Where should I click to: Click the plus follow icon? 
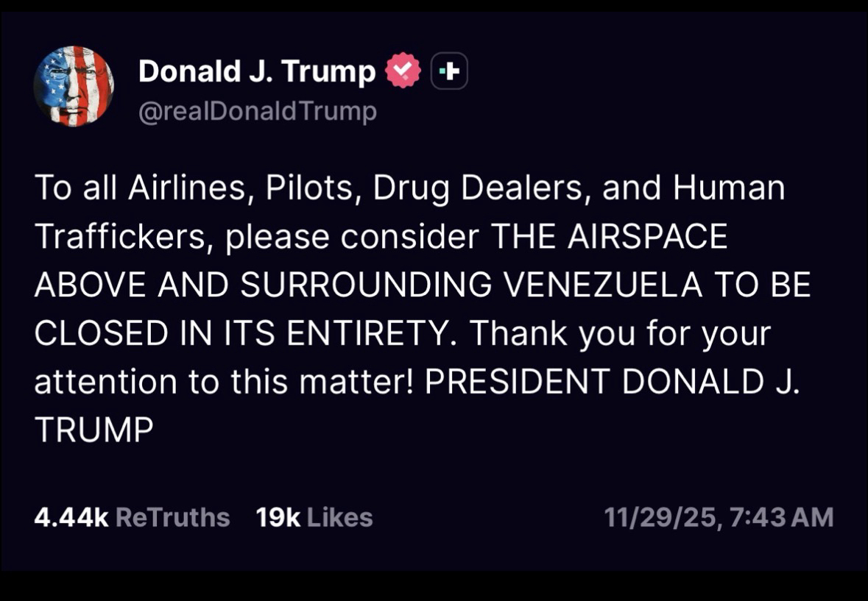click(449, 71)
